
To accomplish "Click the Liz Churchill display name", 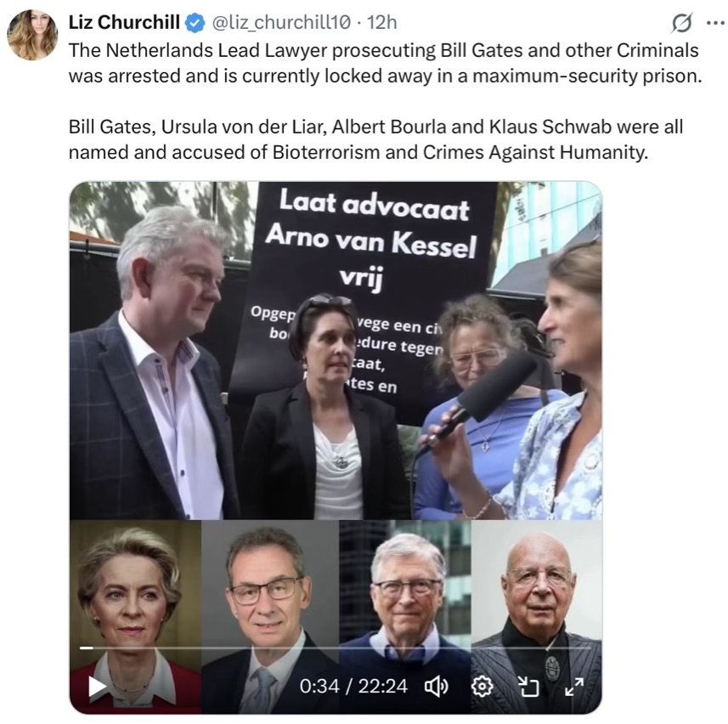I will [x=124, y=22].
